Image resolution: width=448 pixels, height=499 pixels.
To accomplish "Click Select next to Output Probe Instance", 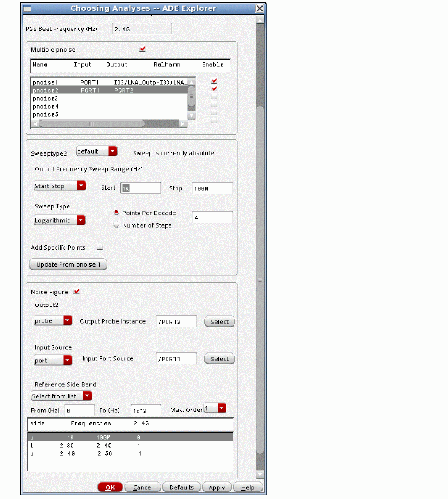I will [x=219, y=321].
